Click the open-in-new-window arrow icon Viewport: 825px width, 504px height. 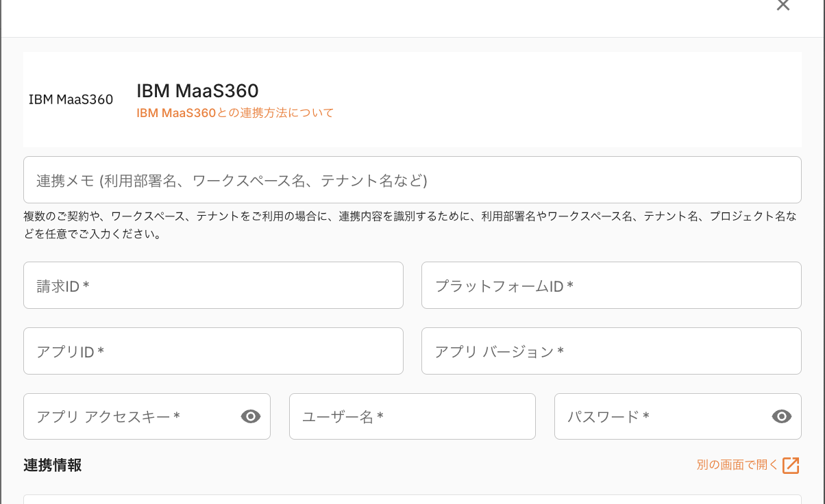click(x=791, y=465)
